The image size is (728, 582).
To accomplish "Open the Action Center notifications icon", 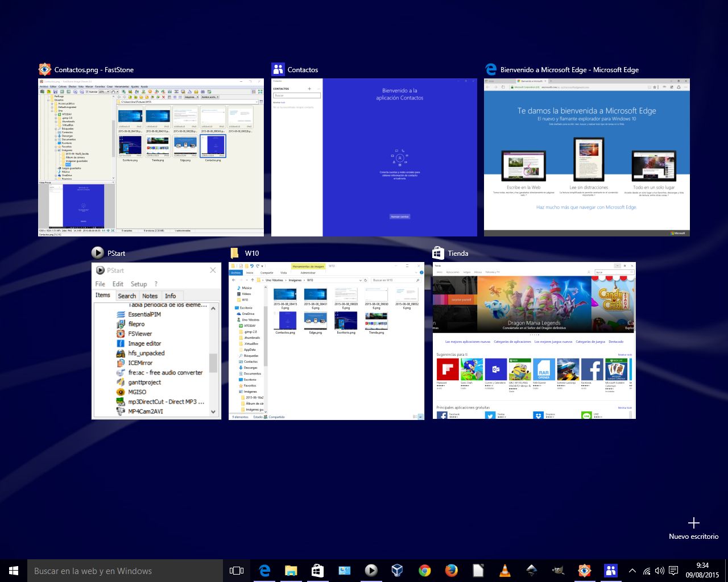I will (673, 571).
